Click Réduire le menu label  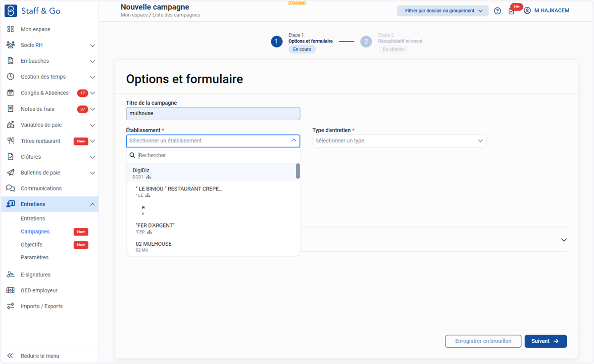coord(40,356)
